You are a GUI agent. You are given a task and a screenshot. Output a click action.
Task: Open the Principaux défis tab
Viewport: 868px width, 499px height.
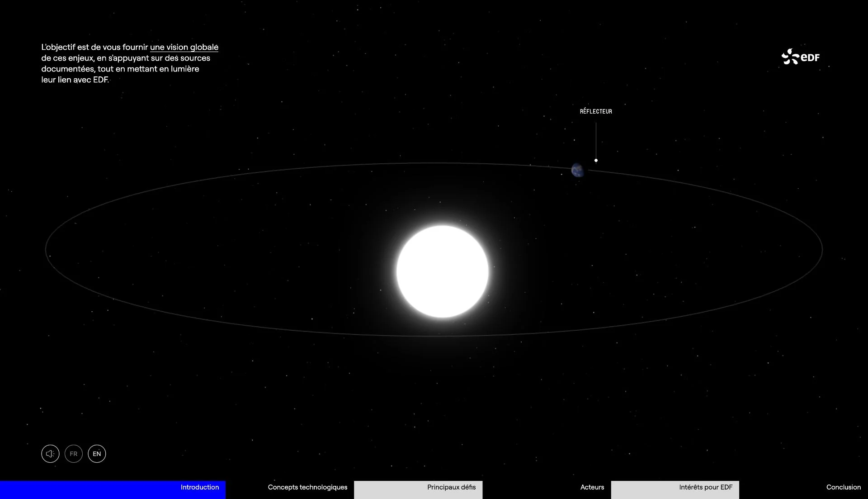point(451,487)
